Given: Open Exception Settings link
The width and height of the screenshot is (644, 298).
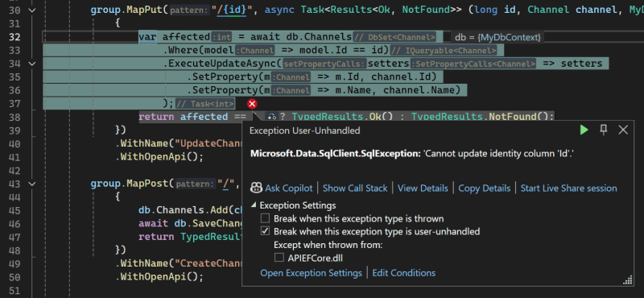Looking at the screenshot, I should tap(311, 273).
